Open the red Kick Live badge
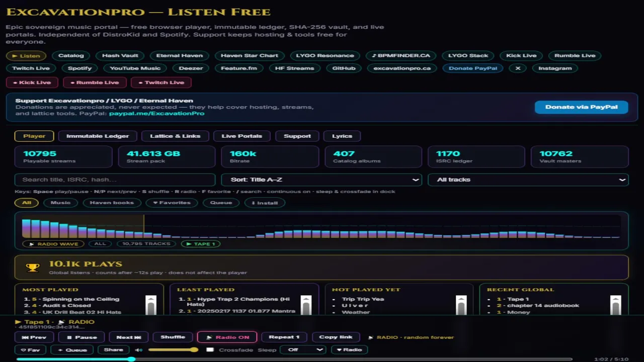 point(32,82)
